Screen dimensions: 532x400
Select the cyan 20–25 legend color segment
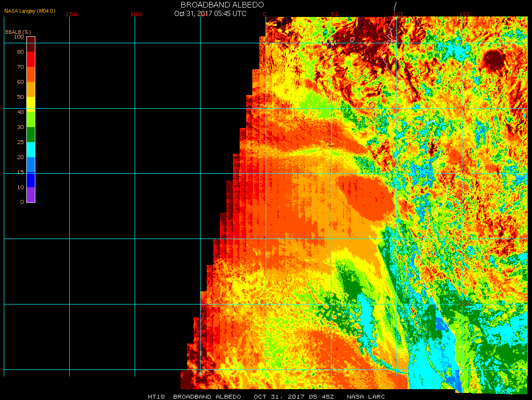tap(31, 149)
